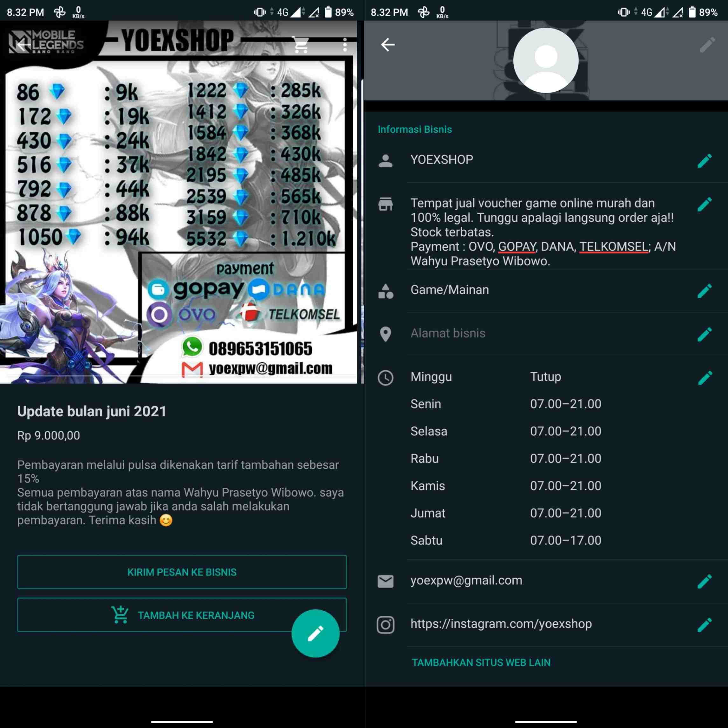Go back from the business profile screen
This screenshot has height=728, width=728.
point(388,45)
